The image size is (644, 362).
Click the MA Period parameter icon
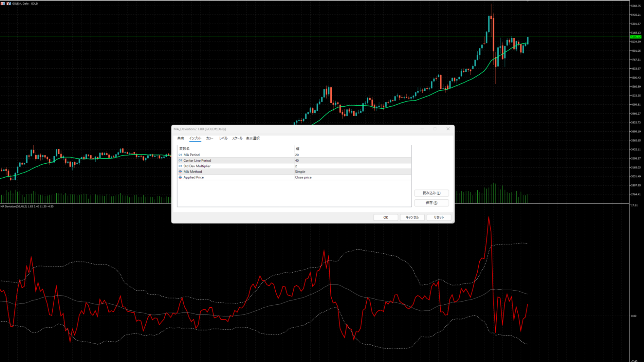coord(180,155)
